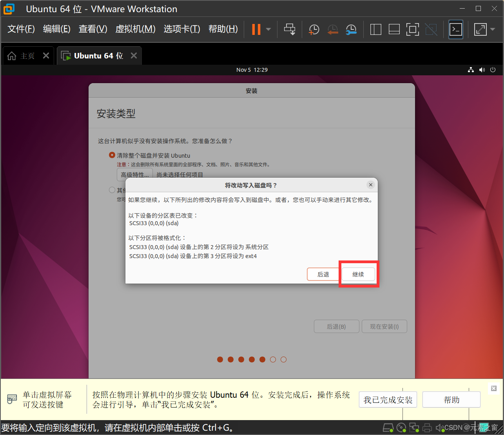Show or hide the library sidebar panel
The height and width of the screenshot is (435, 504).
point(375,29)
